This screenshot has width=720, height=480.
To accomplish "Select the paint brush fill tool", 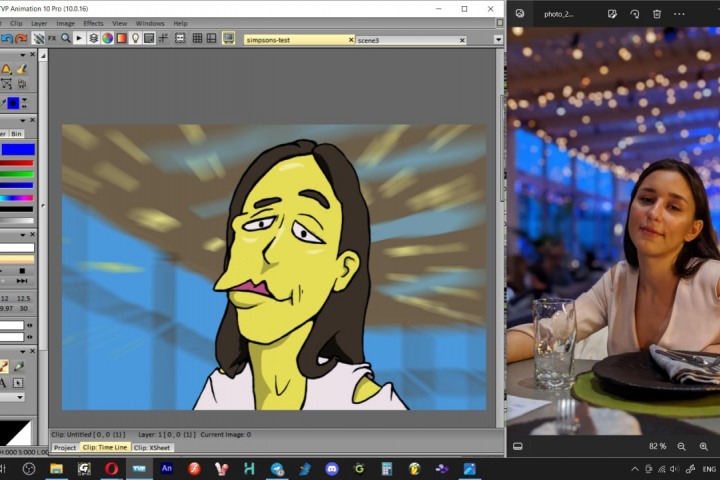I will 22,69.
